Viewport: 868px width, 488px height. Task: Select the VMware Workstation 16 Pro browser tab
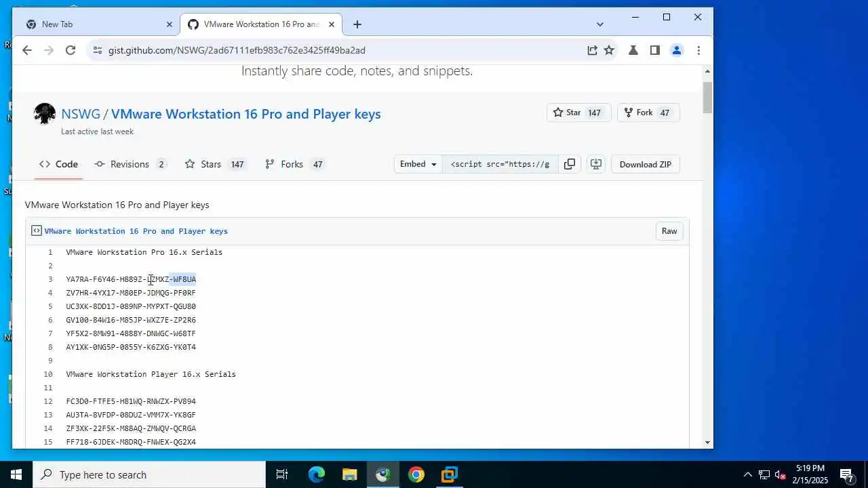pos(260,24)
